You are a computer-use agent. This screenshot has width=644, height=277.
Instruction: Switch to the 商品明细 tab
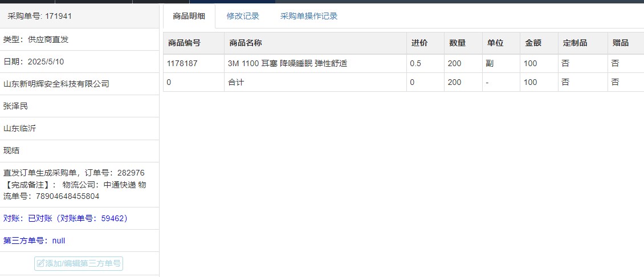coord(189,16)
